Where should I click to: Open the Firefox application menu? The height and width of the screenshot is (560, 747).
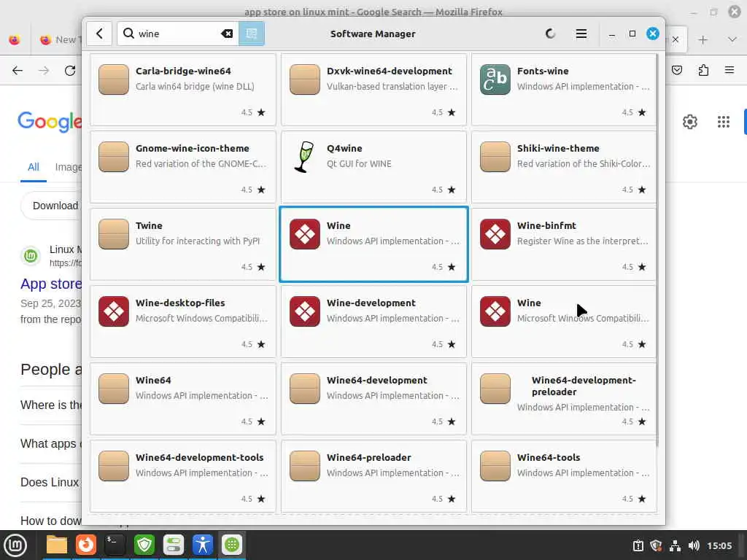729,70
